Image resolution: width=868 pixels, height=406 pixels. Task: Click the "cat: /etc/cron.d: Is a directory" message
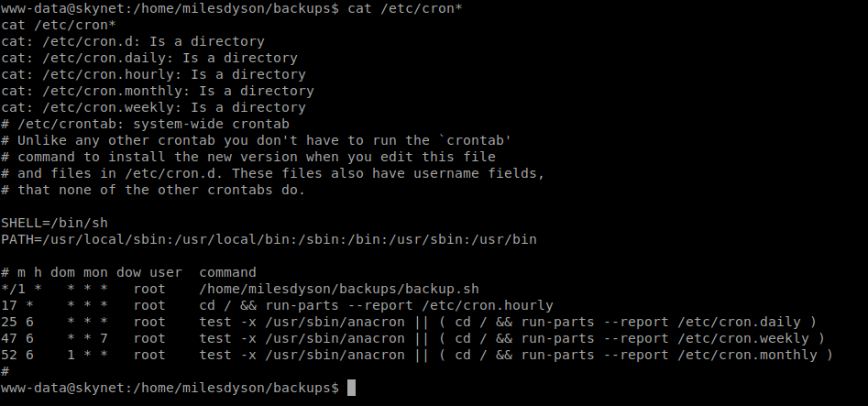pos(133,42)
